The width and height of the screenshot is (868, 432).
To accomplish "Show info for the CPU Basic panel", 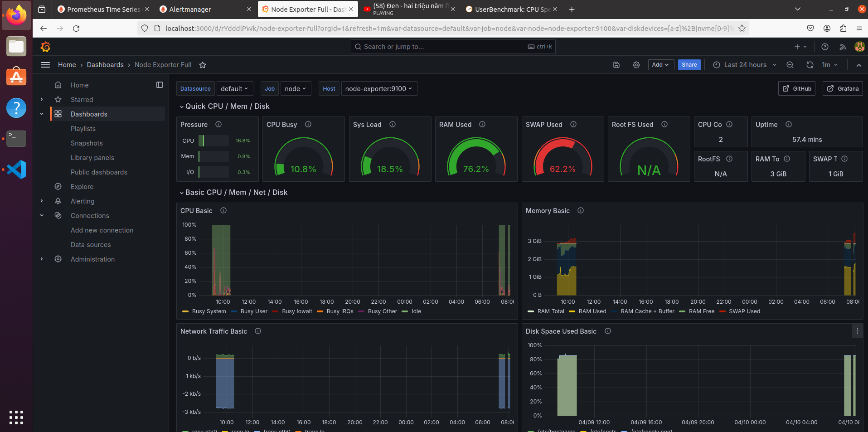I will click(x=223, y=210).
